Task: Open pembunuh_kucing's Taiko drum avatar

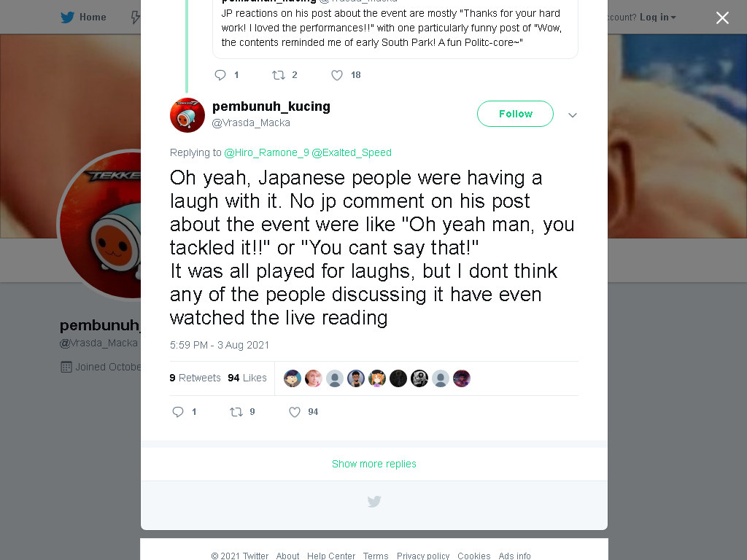Action: 187,115
